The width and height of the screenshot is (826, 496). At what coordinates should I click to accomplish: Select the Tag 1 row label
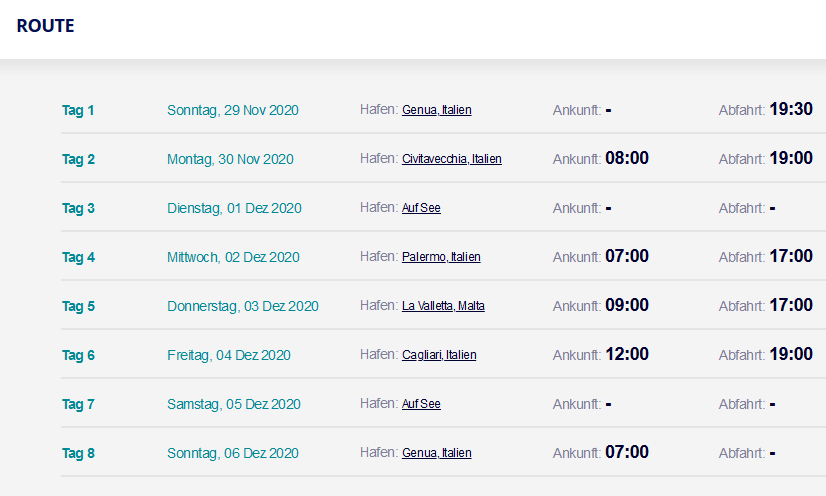click(x=78, y=110)
